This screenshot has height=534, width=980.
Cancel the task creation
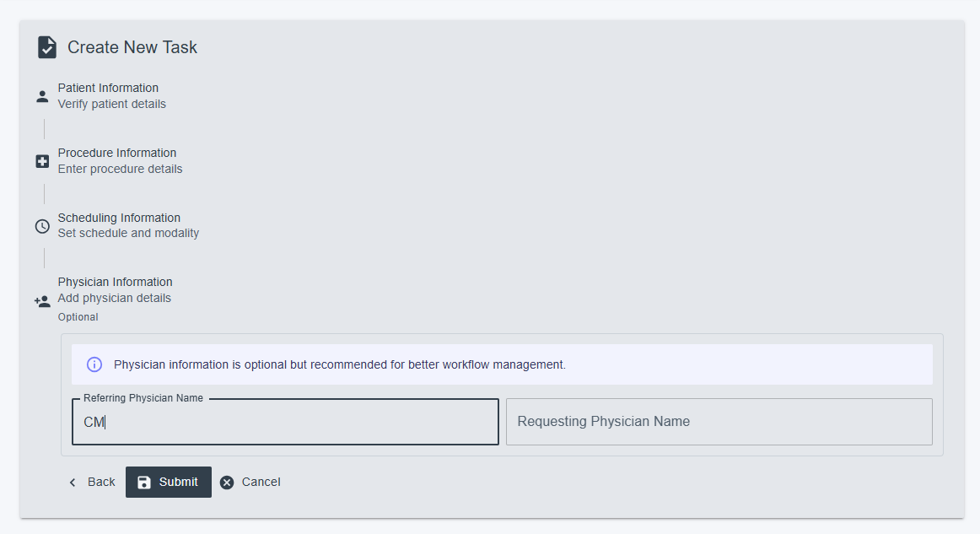(250, 482)
